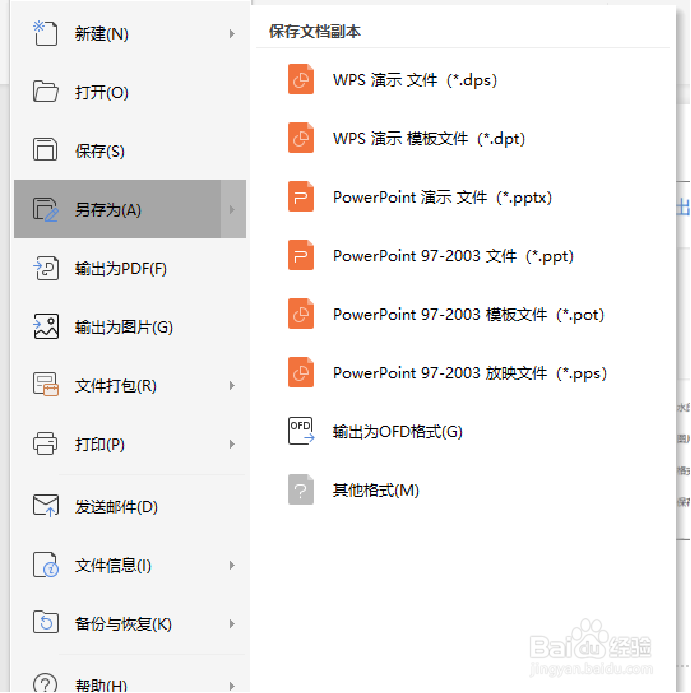Screen dimensions: 691x693
Task: Click the Save disk icon
Action: click(x=45, y=150)
